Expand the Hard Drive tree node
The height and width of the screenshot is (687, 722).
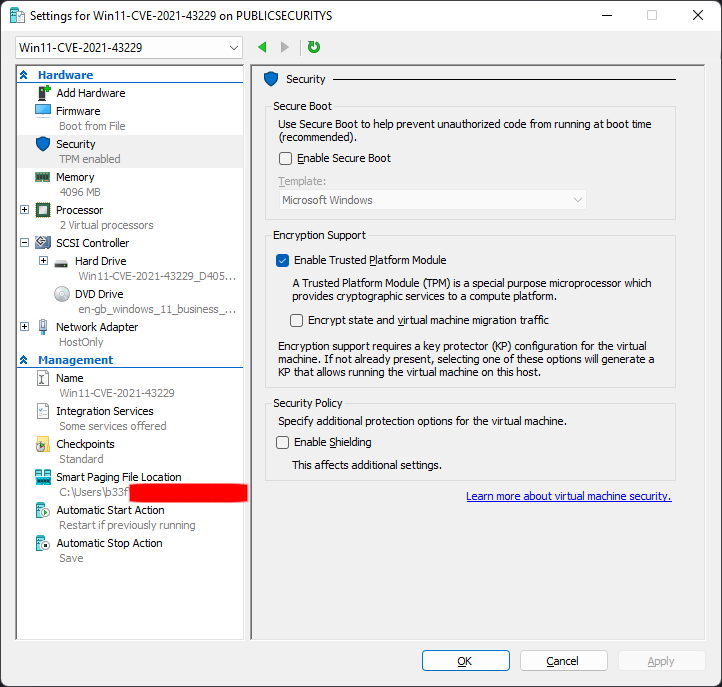coord(43,261)
